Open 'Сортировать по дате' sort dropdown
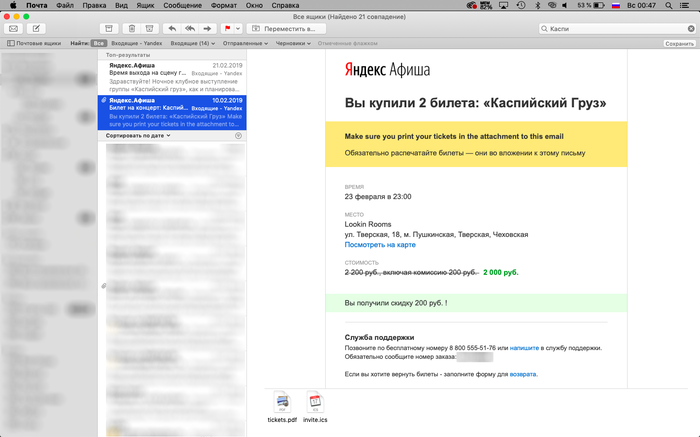The width and height of the screenshot is (700, 437). (138, 135)
